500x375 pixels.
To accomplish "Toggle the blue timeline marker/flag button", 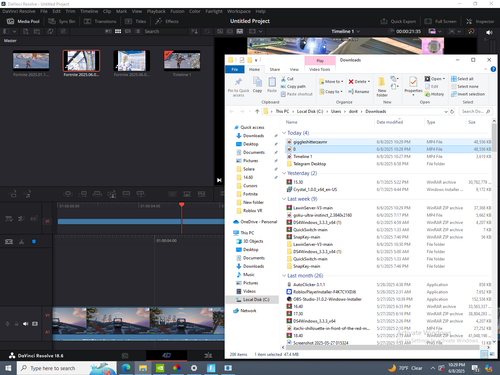I will tap(34, 242).
